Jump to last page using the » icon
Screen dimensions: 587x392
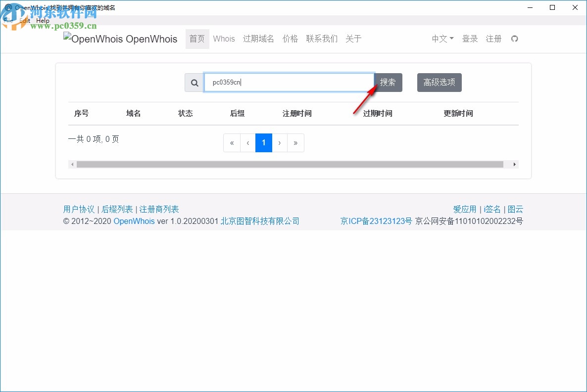[x=295, y=143]
